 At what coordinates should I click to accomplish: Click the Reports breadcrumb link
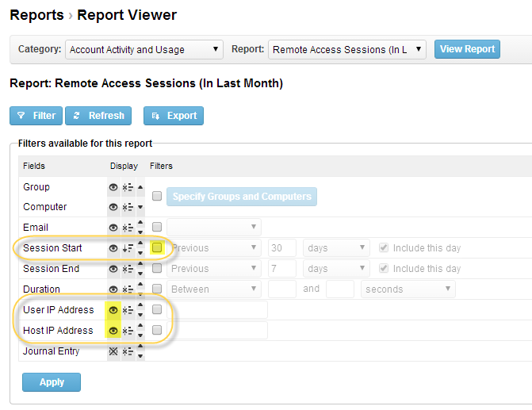coord(36,15)
